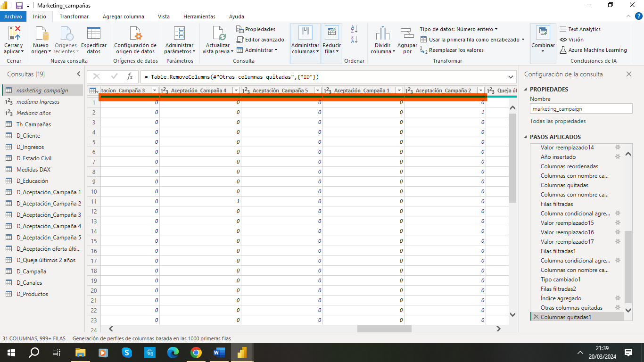
Task: Click Actualizar vista previa icon
Action: tap(218, 34)
